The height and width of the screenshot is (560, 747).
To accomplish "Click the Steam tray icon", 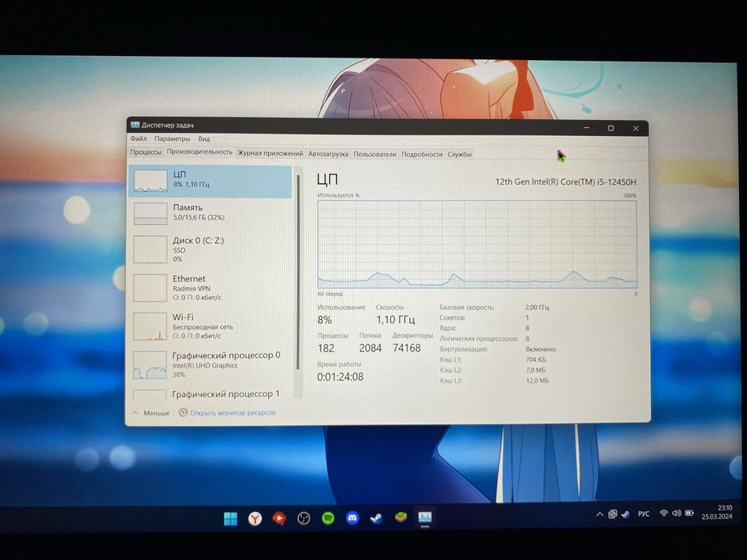I will tap(625, 514).
